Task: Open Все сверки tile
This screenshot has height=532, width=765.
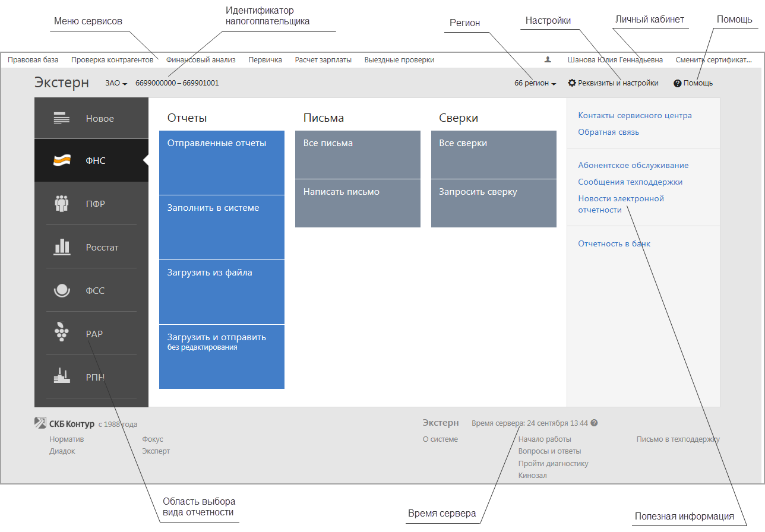Action: 494,154
